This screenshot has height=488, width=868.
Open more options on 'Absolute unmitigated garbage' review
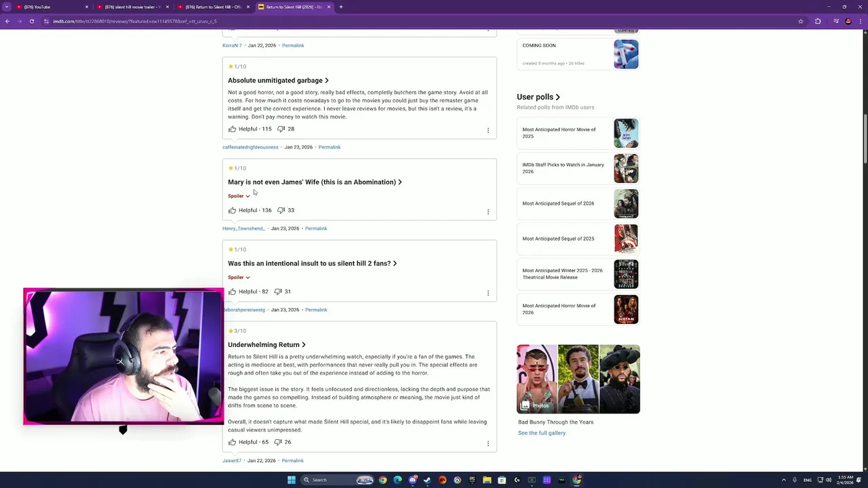[488, 130]
